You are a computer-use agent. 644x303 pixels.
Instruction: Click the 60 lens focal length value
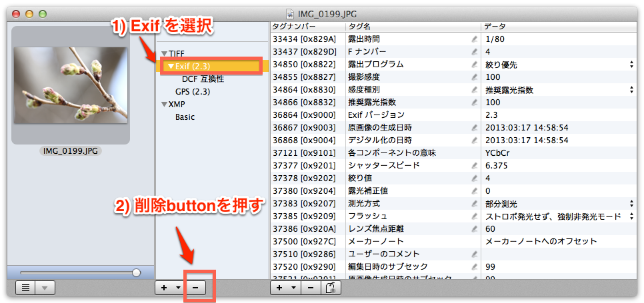tap(490, 229)
